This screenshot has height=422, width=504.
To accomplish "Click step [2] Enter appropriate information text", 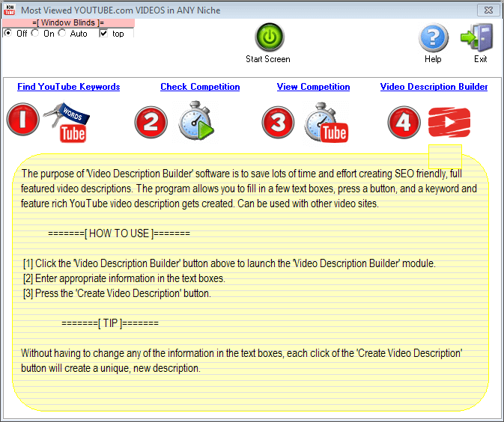I will 124,278.
